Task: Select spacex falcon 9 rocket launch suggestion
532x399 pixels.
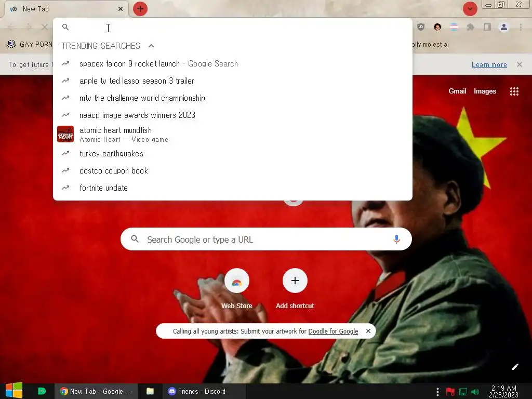Action: pos(233,64)
